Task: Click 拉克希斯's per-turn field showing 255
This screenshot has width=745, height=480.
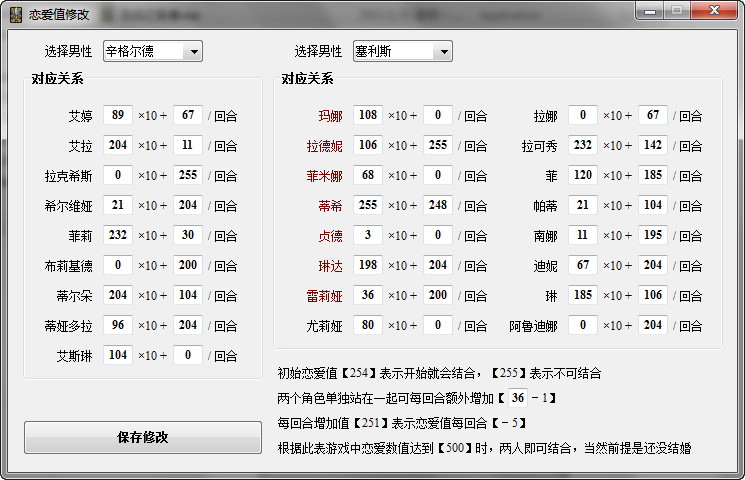Action: 187,176
